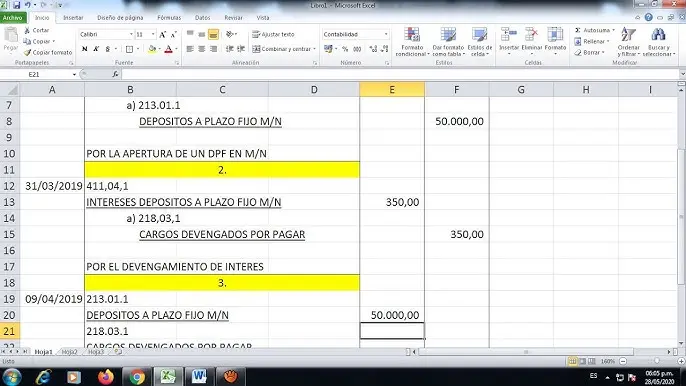Open Firefox from the Windows taskbar
This screenshot has width=686, height=386.
click(x=106, y=376)
